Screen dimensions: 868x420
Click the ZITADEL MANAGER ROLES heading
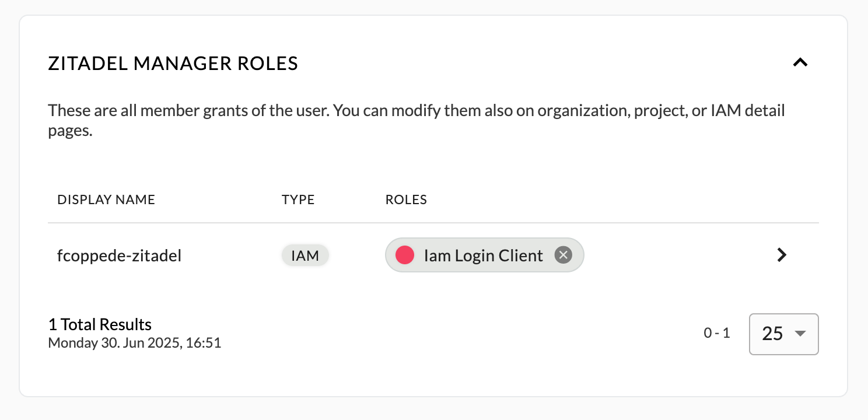pyautogui.click(x=173, y=63)
